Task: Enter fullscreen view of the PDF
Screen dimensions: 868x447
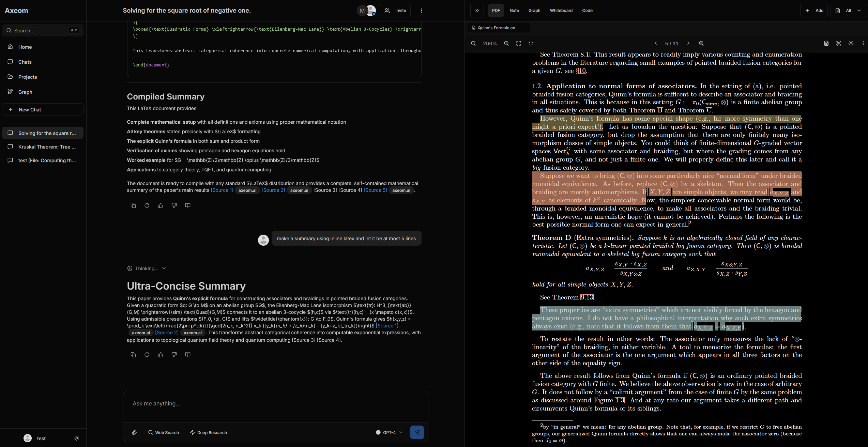Action: click(x=519, y=43)
